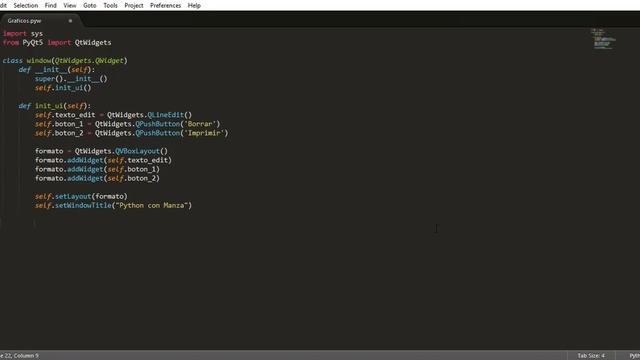This screenshot has width=640, height=360.
Task: Open the Find menu
Action: click(x=51, y=5)
